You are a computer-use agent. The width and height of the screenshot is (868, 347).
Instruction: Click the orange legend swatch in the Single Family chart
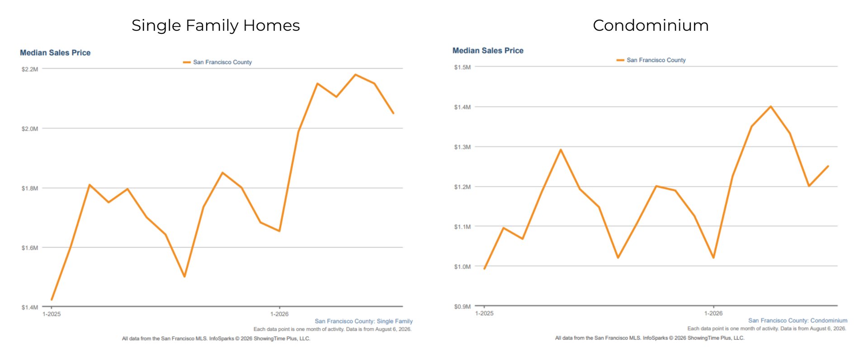click(x=187, y=62)
